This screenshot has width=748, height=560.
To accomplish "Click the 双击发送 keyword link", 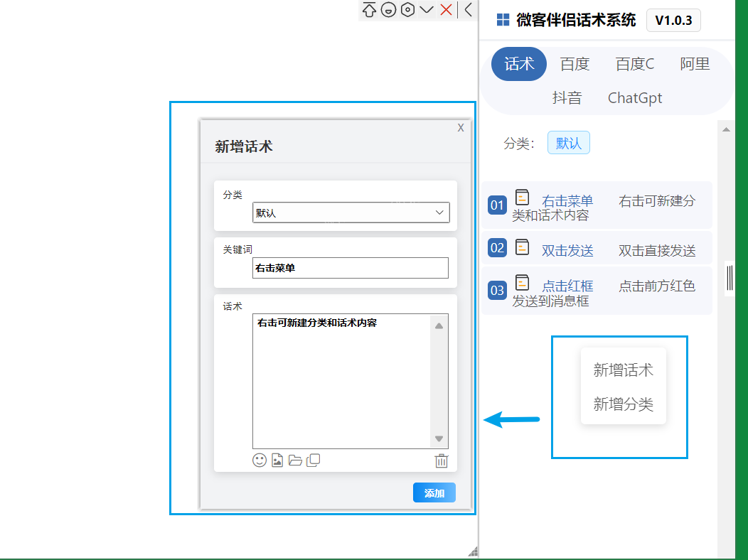I will (567, 251).
